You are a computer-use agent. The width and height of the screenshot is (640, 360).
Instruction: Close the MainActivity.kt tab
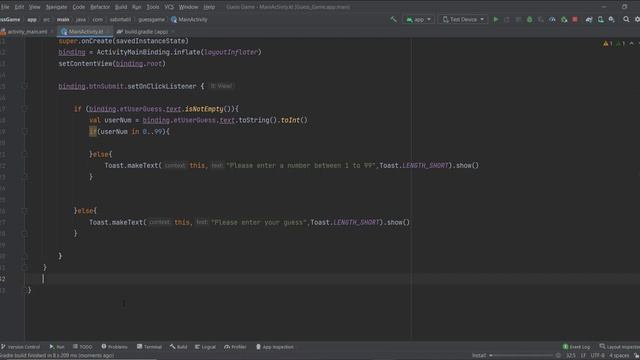(108, 31)
